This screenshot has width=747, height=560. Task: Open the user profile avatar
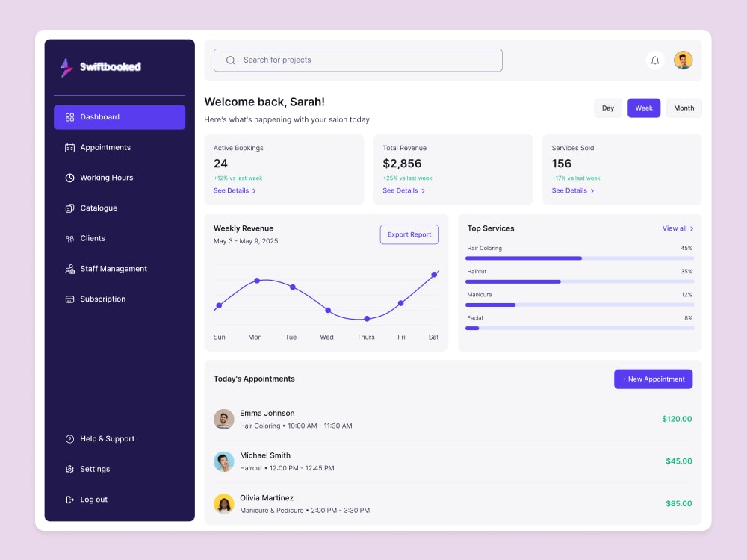click(683, 60)
